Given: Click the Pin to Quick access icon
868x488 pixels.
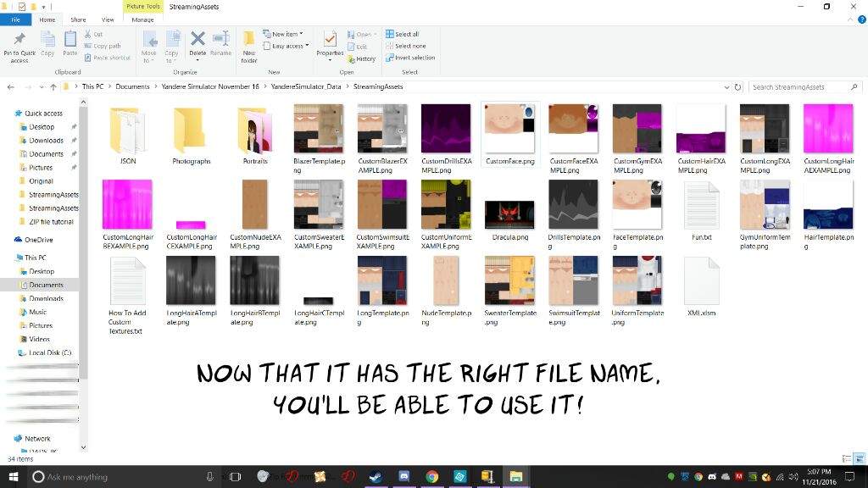Looking at the screenshot, I should pyautogui.click(x=19, y=39).
